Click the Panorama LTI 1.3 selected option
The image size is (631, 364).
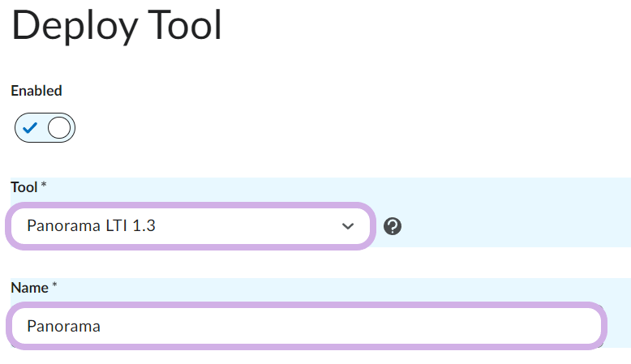[x=91, y=226]
